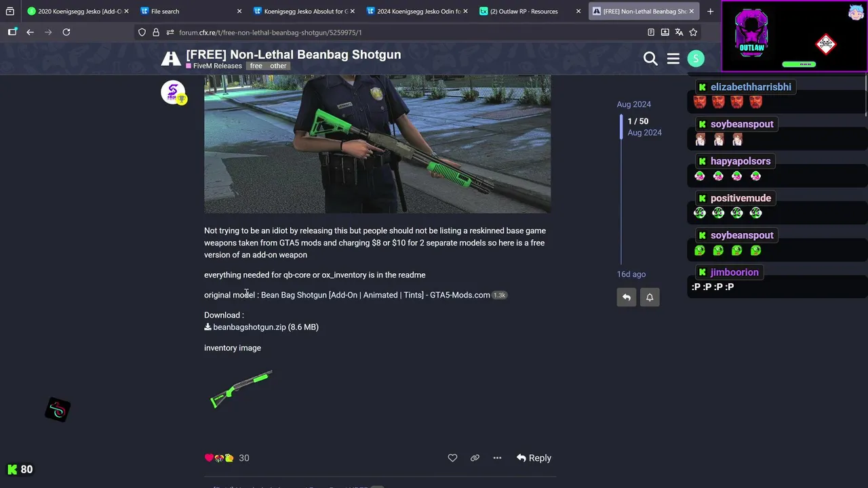Click the Kick icon beside 80
The width and height of the screenshot is (868, 488).
pos(12,469)
